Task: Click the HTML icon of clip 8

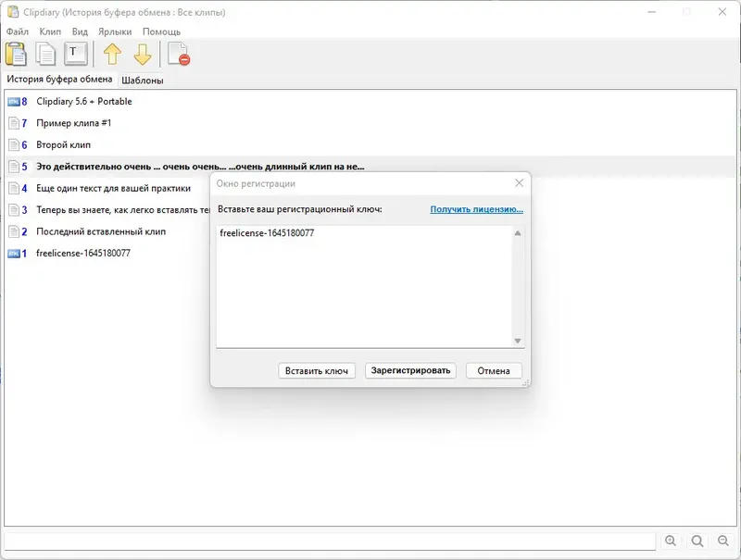Action: (x=14, y=102)
